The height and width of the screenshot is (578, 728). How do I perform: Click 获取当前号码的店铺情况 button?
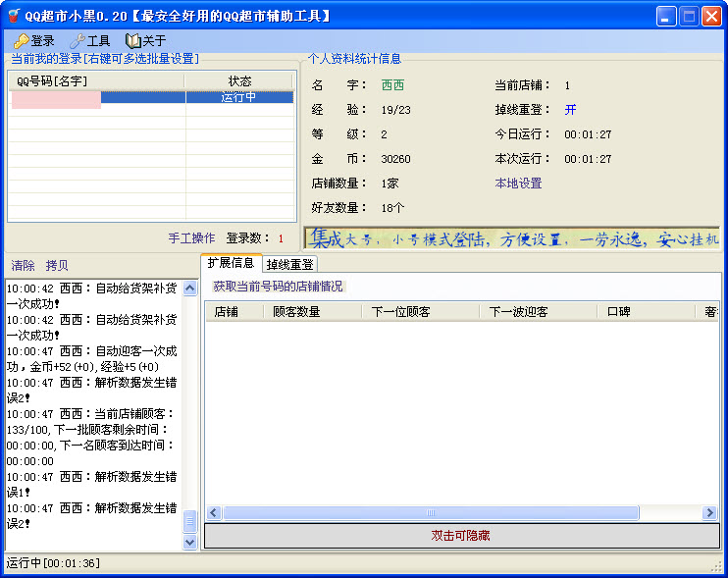point(278,287)
